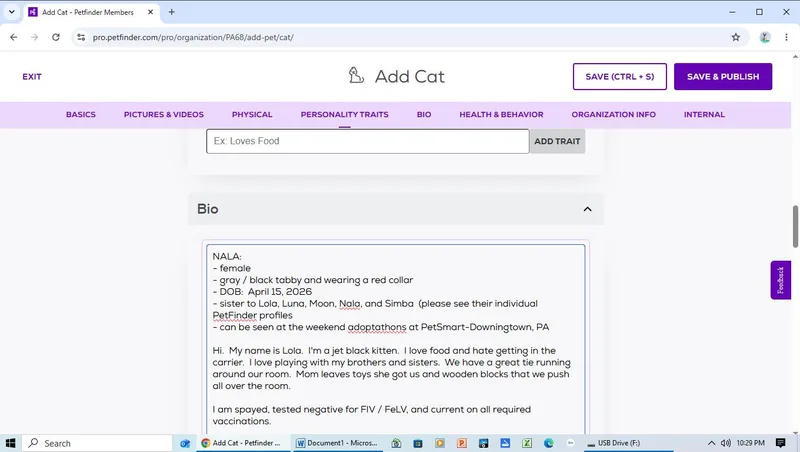Reload the Petfinder page
Image resolution: width=800 pixels, height=452 pixels.
[56, 37]
